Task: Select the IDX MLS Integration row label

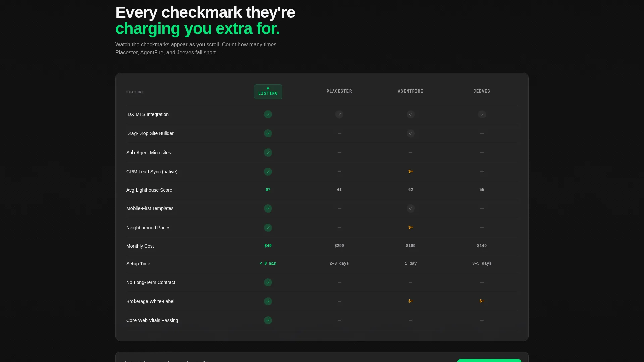Action: click(148, 114)
